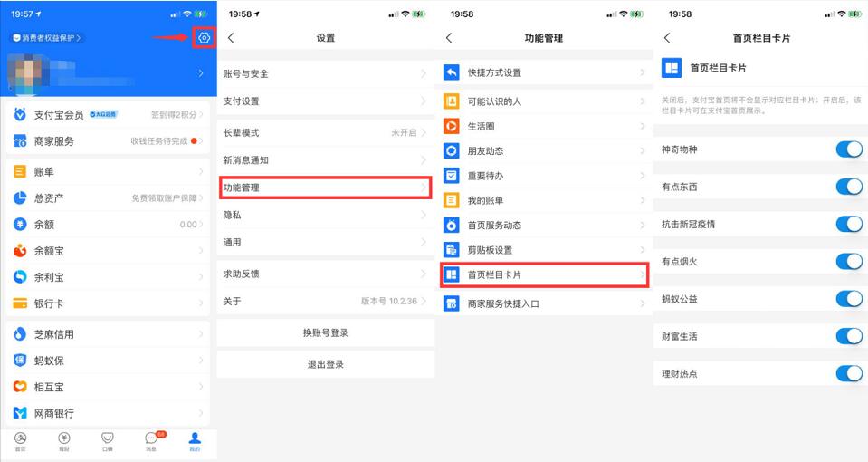Tap the 余额 0.00 amount

click(x=188, y=225)
